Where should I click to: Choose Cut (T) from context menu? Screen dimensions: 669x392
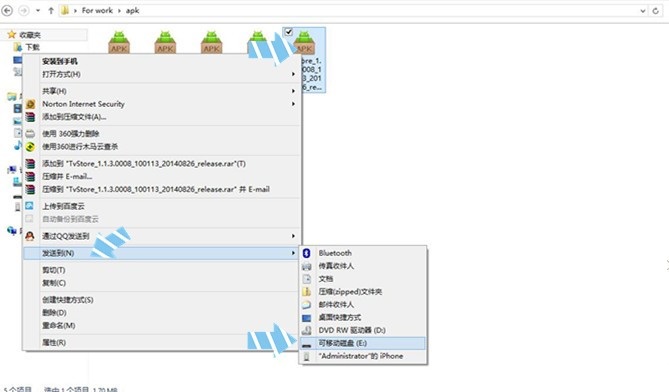pyautogui.click(x=162, y=270)
